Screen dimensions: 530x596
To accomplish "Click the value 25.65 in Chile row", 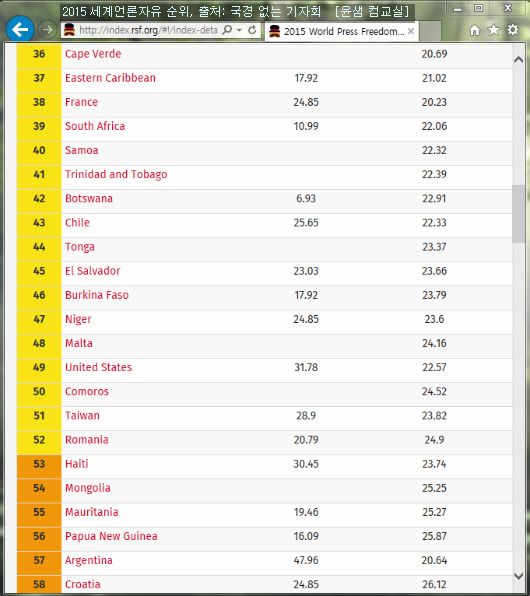I will pyautogui.click(x=306, y=222).
